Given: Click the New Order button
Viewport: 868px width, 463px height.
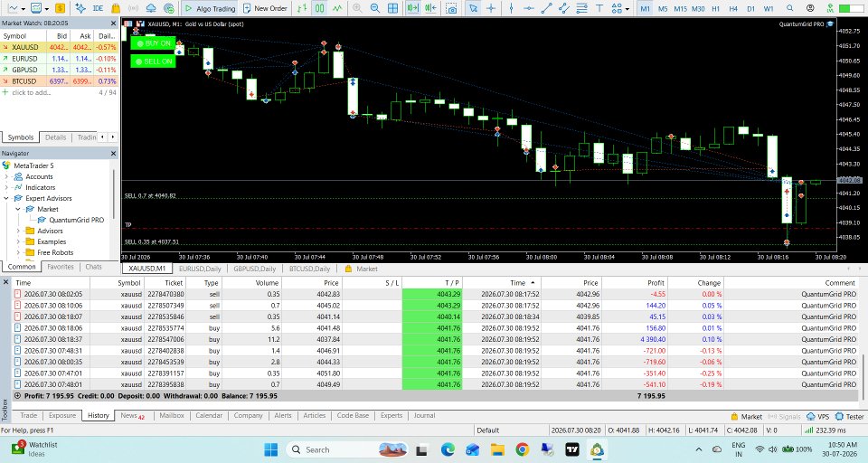Looking at the screenshot, I should 265,8.
